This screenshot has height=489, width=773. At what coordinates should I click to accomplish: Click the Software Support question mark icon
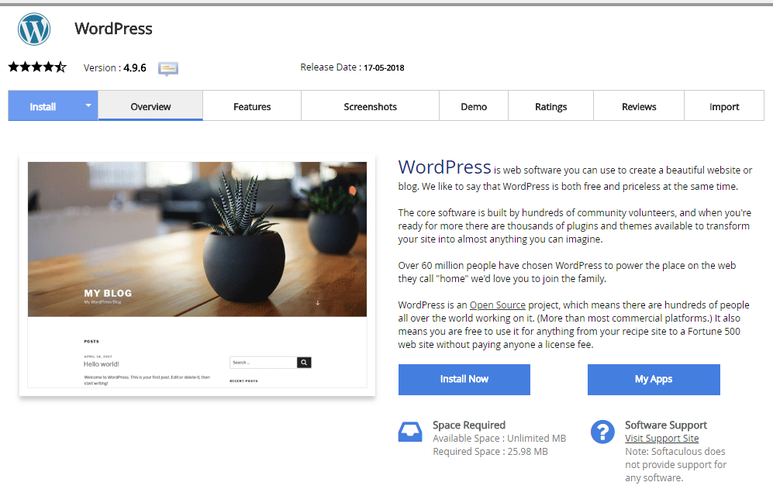[602, 431]
